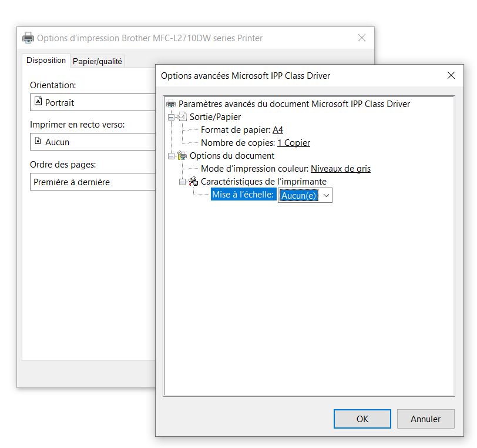The width and height of the screenshot is (477, 448).
Task: Select the Disposition tab
Action: pyautogui.click(x=46, y=61)
